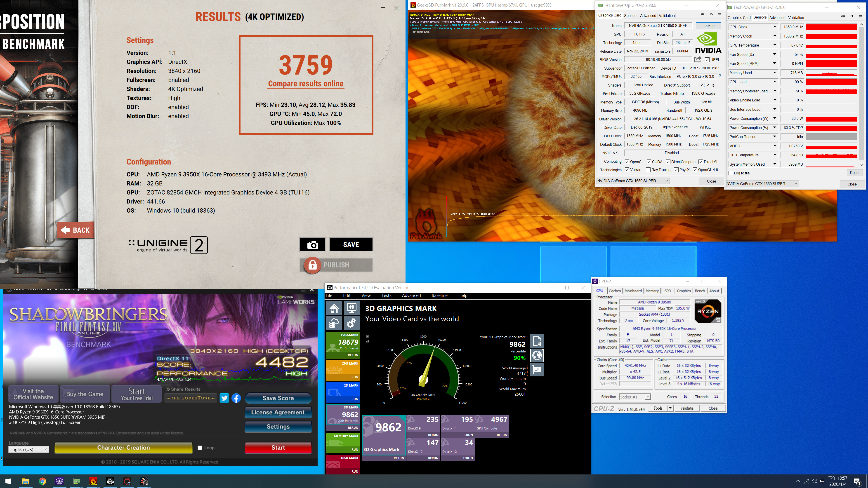Click PerformanceTest cloud baseline manager icon
Screen dimensions: 868x488
pos(334,323)
